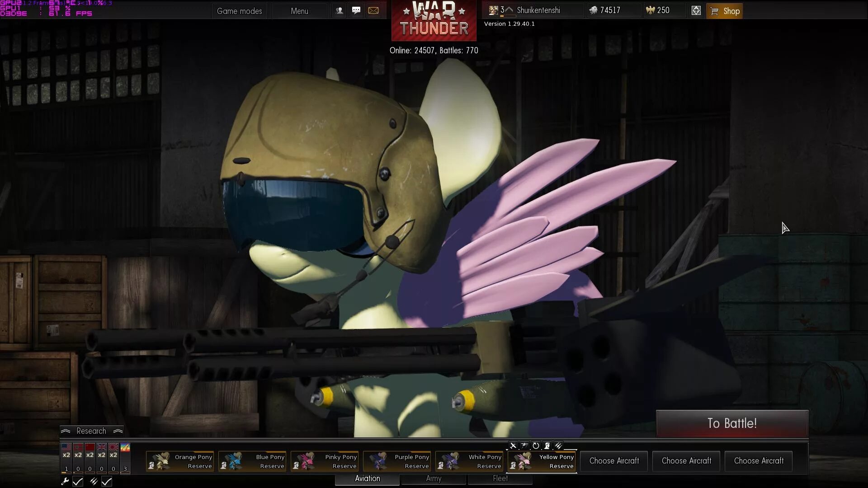Click the crosshair icon beside Golden Eagles
The height and width of the screenshot is (488, 868).
coord(696,11)
